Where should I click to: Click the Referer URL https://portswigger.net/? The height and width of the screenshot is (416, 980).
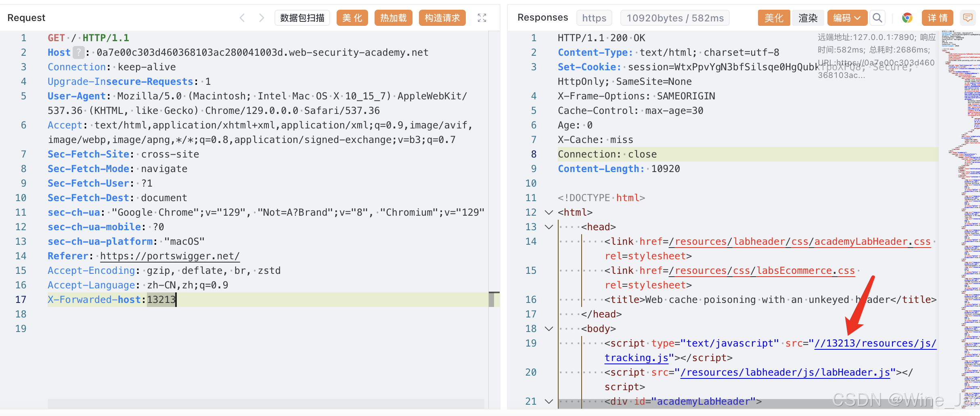click(170, 256)
